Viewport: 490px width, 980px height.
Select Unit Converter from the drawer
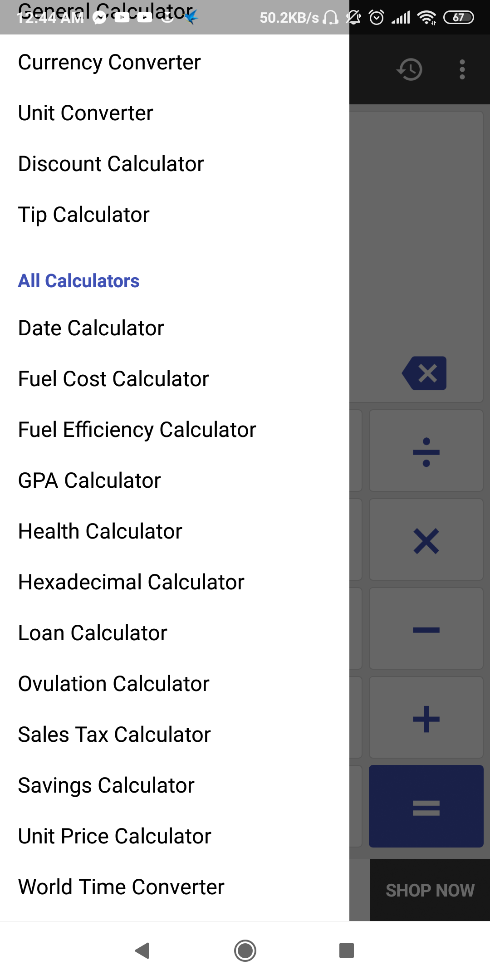(x=86, y=113)
